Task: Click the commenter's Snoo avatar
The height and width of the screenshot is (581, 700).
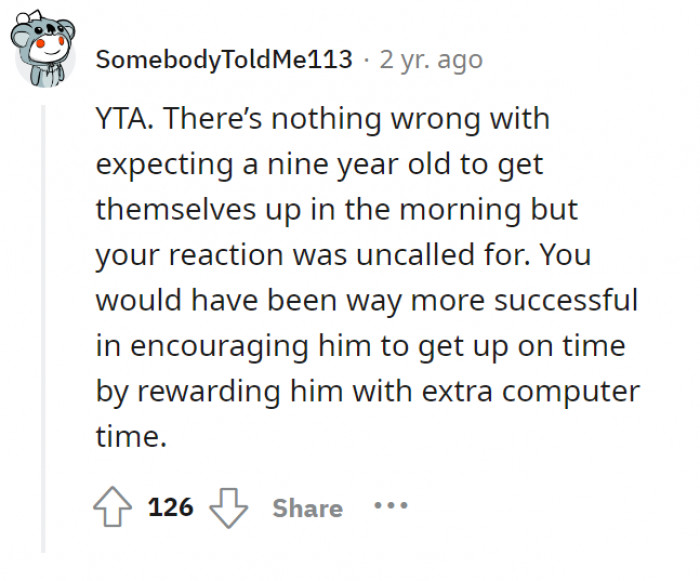Action: pos(45,55)
